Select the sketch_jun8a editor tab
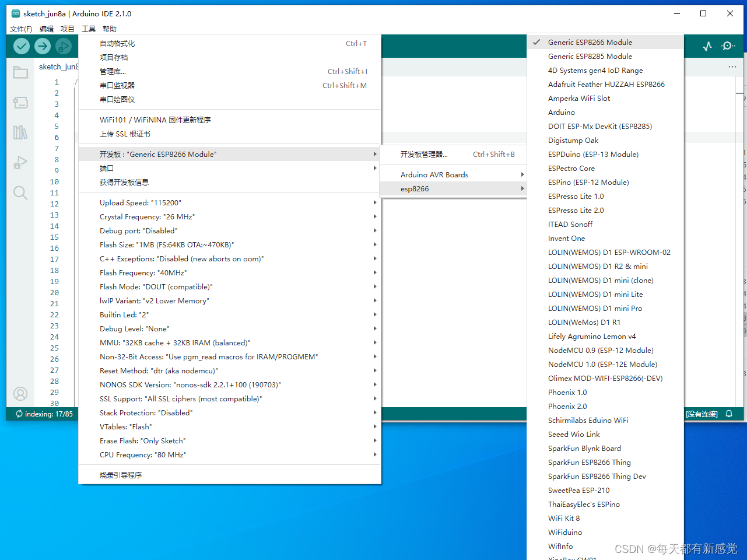Viewport: 747px width, 560px height. tap(57, 66)
